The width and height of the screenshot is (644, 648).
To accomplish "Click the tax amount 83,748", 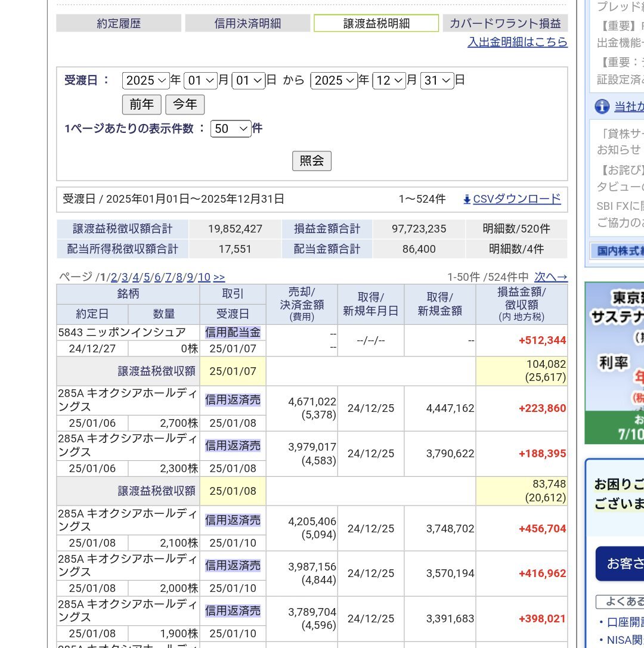I will pyautogui.click(x=549, y=484).
